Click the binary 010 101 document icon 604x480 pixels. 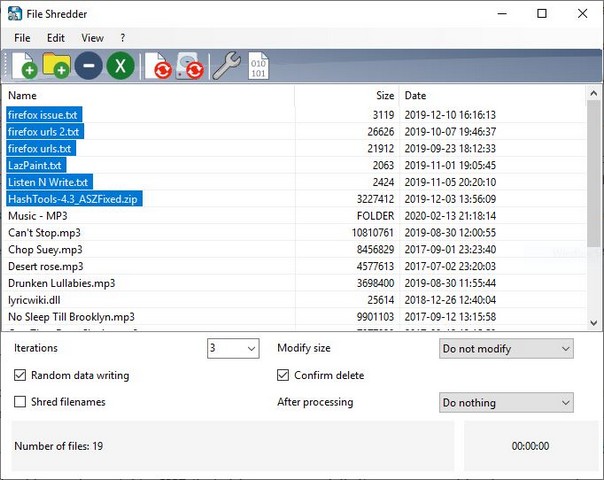258,66
